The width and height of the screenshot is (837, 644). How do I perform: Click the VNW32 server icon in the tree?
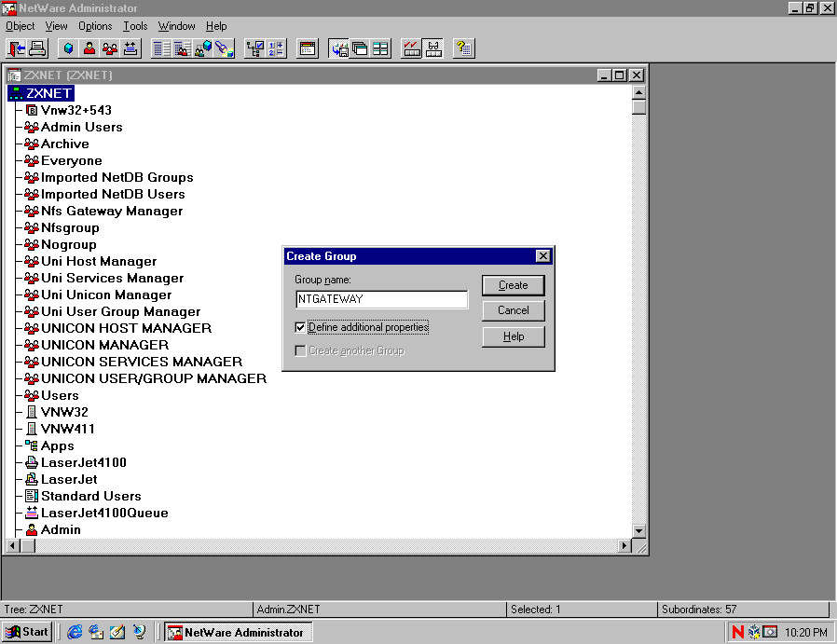point(32,412)
